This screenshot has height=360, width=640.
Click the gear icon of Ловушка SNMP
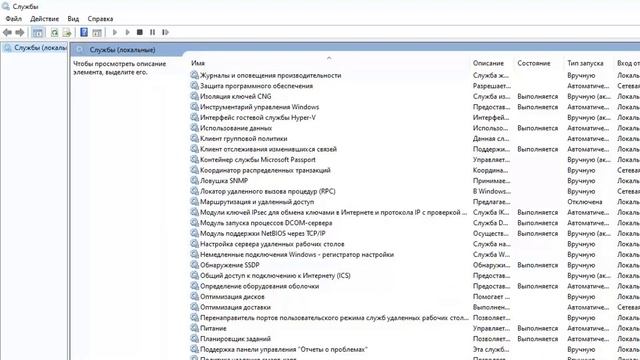click(x=194, y=180)
